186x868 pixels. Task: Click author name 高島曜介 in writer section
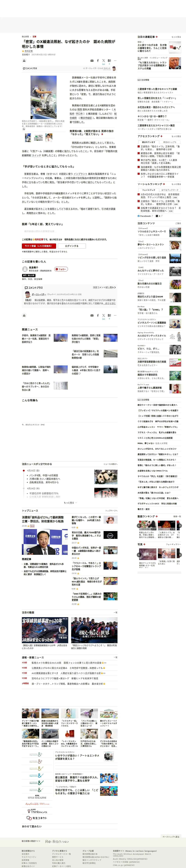33,267
